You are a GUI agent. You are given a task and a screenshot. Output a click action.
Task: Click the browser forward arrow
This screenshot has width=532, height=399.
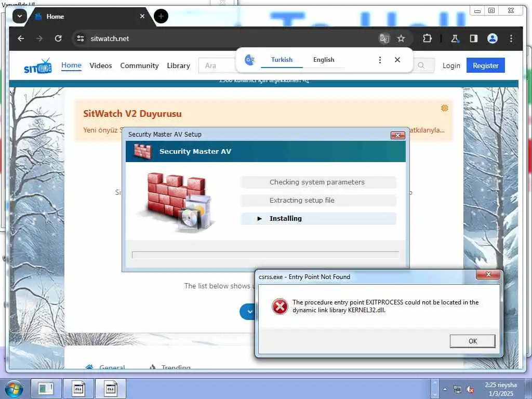click(39, 38)
